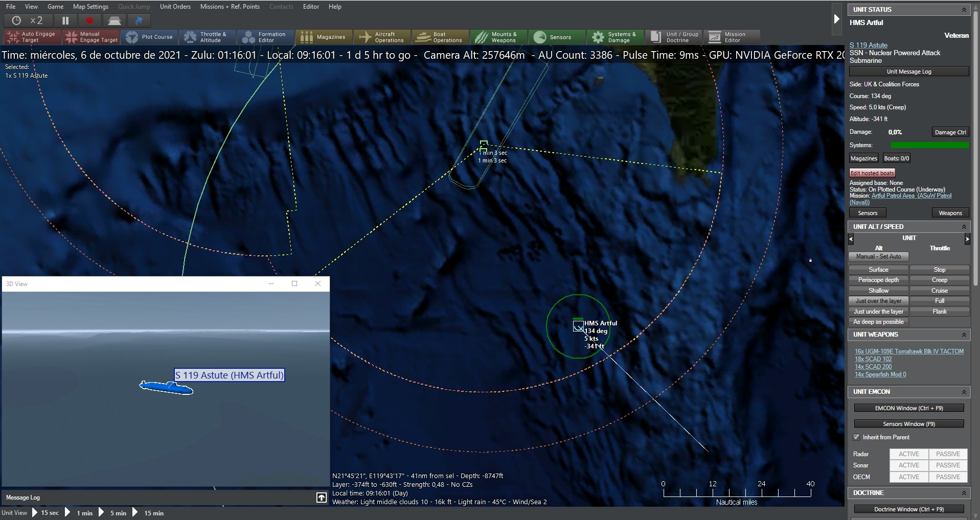Open the Throttle & Altitude tool

(207, 37)
